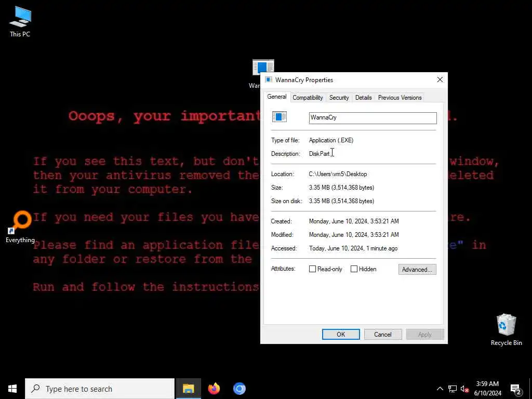The height and width of the screenshot is (399, 532).
Task: Click the Created date value
Action: 353,221
